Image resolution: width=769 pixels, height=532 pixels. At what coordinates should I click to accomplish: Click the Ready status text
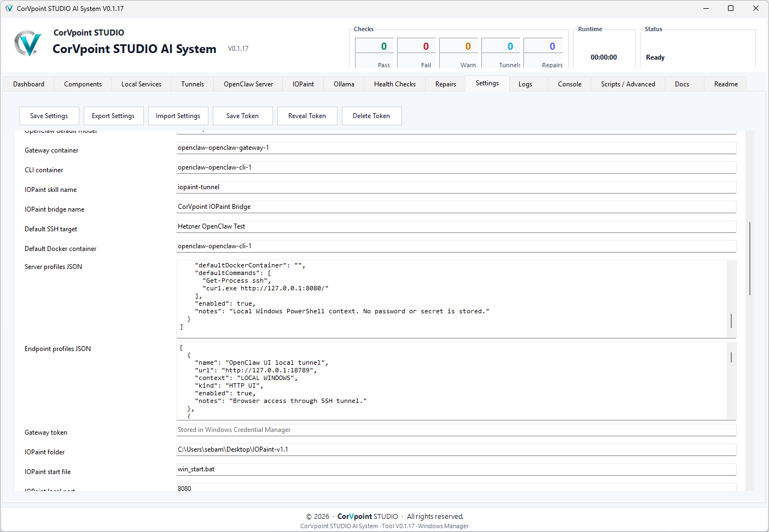(x=655, y=57)
